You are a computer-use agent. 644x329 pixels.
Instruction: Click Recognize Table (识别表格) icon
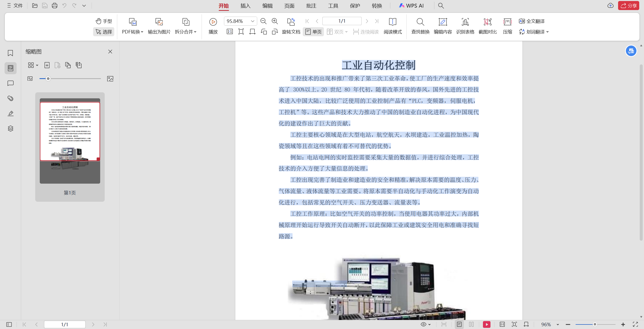[x=465, y=22]
